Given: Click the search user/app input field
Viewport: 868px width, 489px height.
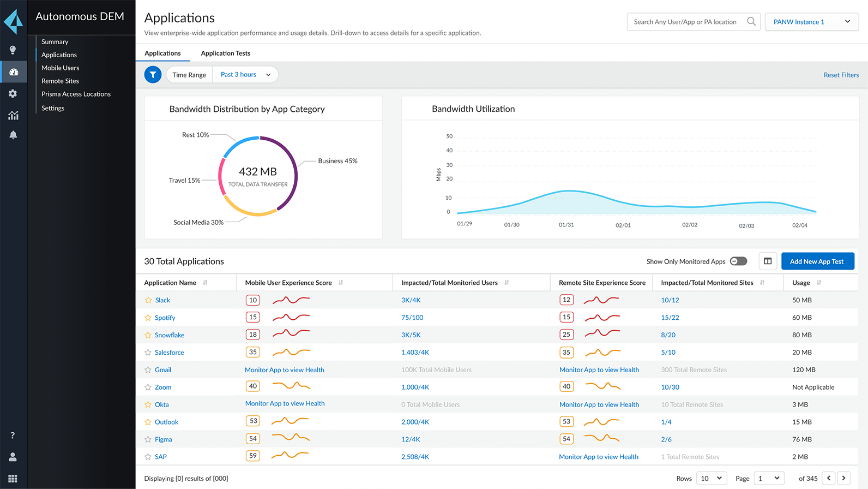Looking at the screenshot, I should coord(685,22).
